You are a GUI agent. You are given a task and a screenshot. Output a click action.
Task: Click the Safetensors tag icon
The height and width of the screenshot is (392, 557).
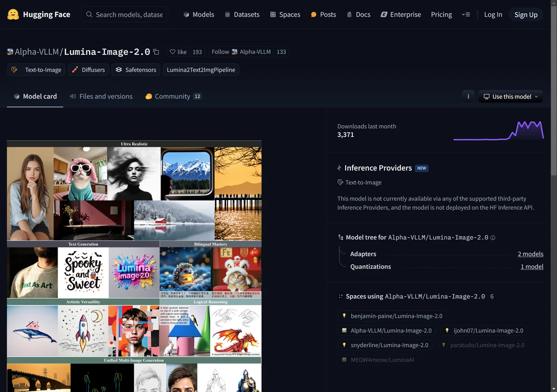[x=119, y=70]
